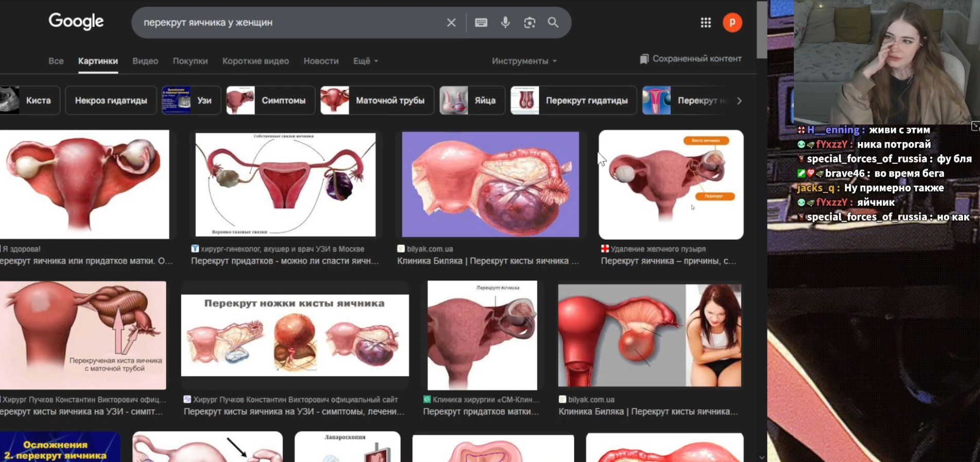This screenshot has height=462, width=980.
Task: Click chat username jacks_q
Action: click(815, 188)
